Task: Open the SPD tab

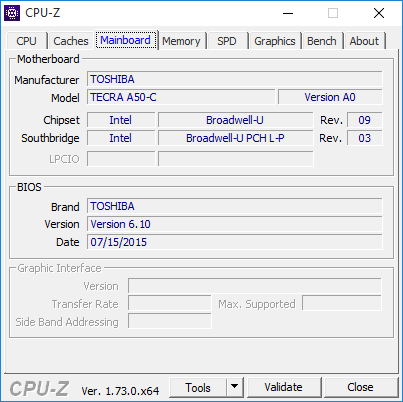Action: 227,41
